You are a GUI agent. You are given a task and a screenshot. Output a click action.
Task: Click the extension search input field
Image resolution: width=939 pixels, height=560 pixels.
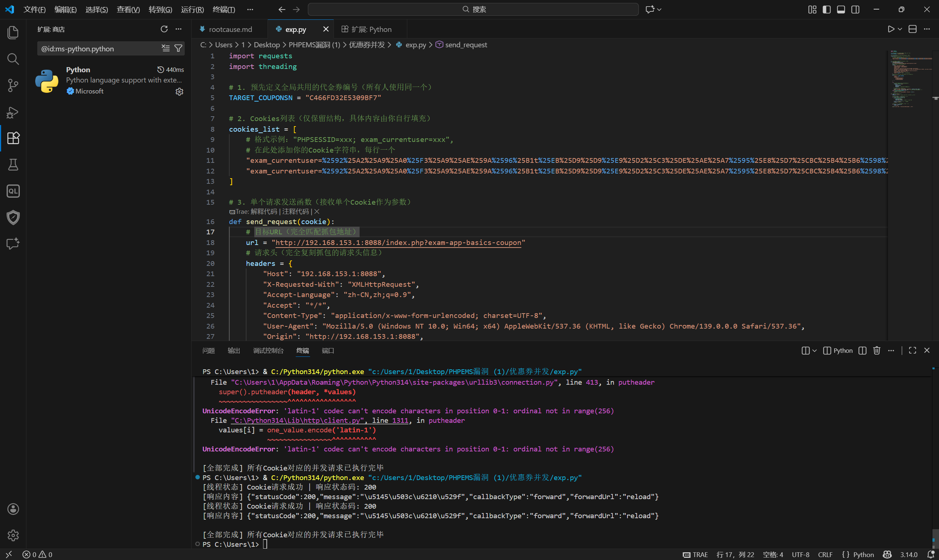tap(98, 49)
